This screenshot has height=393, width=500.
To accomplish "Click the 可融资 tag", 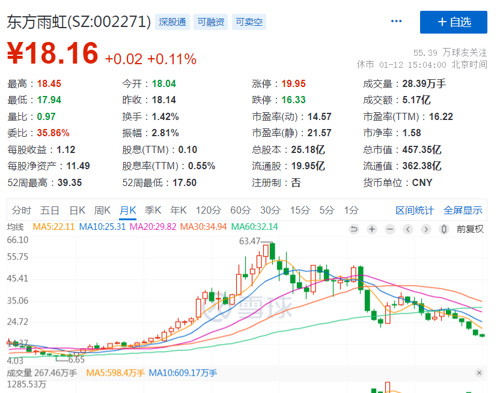I will (211, 22).
